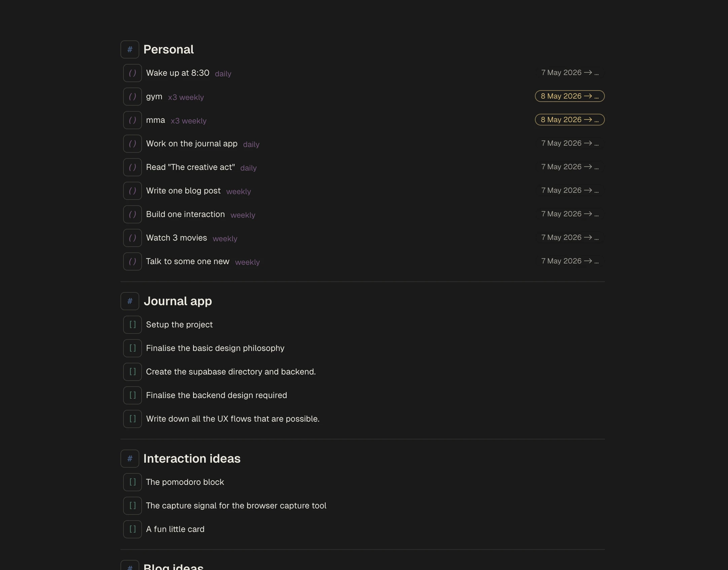
Task: Check off The pomodoro block task
Action: point(133,482)
